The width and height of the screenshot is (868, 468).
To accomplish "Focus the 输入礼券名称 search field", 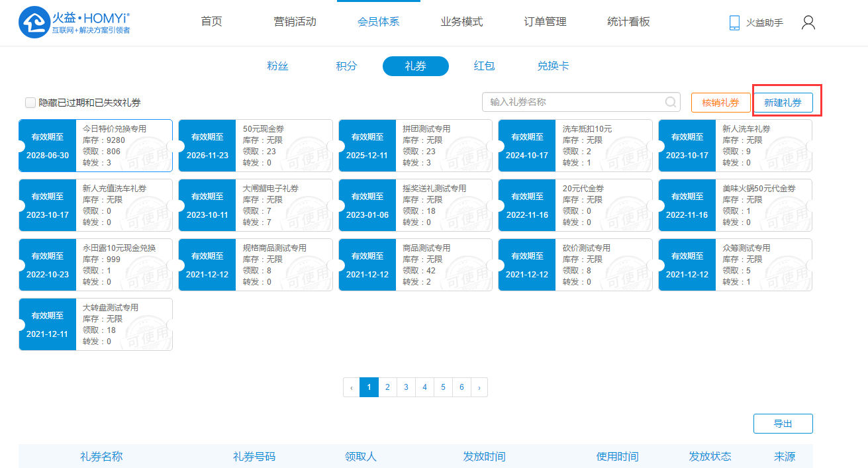I will 573,102.
